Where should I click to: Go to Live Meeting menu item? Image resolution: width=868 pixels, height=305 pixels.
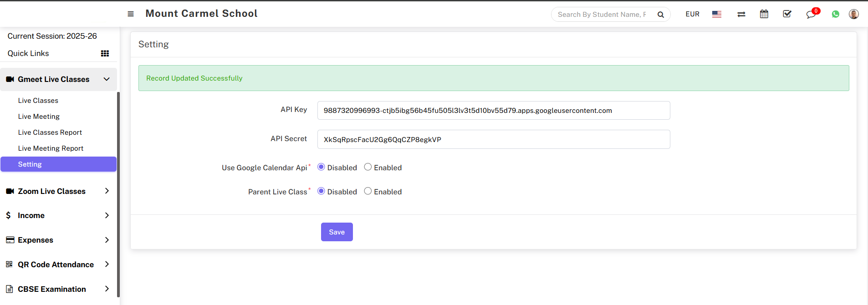coord(39,117)
